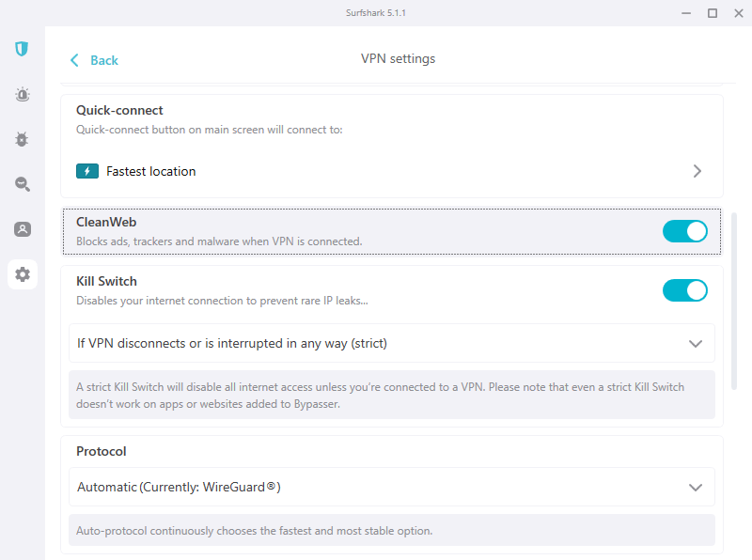Screen dimensions: 752x560
Task: Go back using the Back link
Action: [x=103, y=60]
